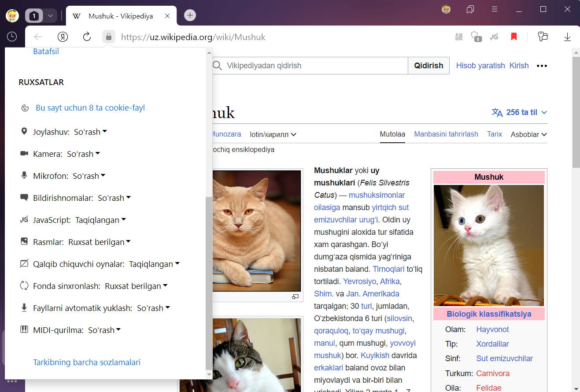Open the Tarkibning barcha sozlamalari link
This screenshot has height=392, width=580.
click(x=87, y=362)
